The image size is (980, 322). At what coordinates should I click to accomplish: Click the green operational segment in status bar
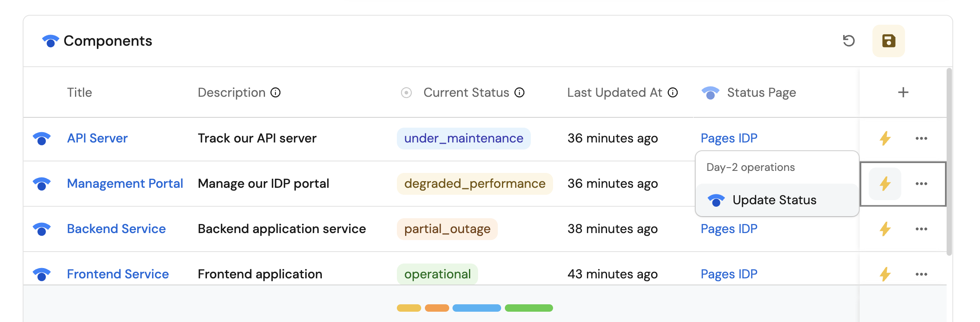coord(529,308)
